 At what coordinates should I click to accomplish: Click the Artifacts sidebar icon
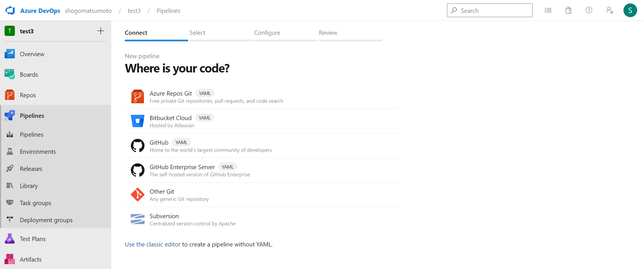[10, 259]
